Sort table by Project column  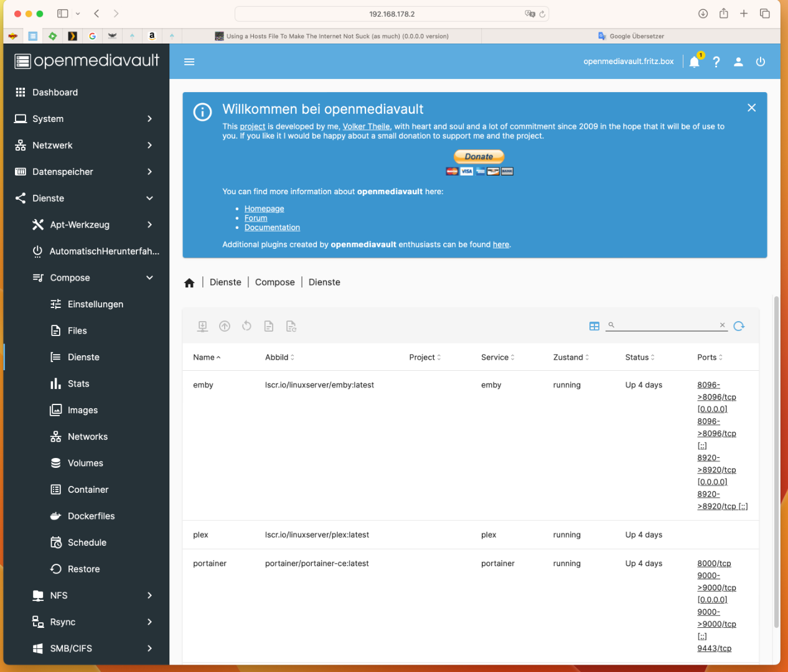[425, 357]
